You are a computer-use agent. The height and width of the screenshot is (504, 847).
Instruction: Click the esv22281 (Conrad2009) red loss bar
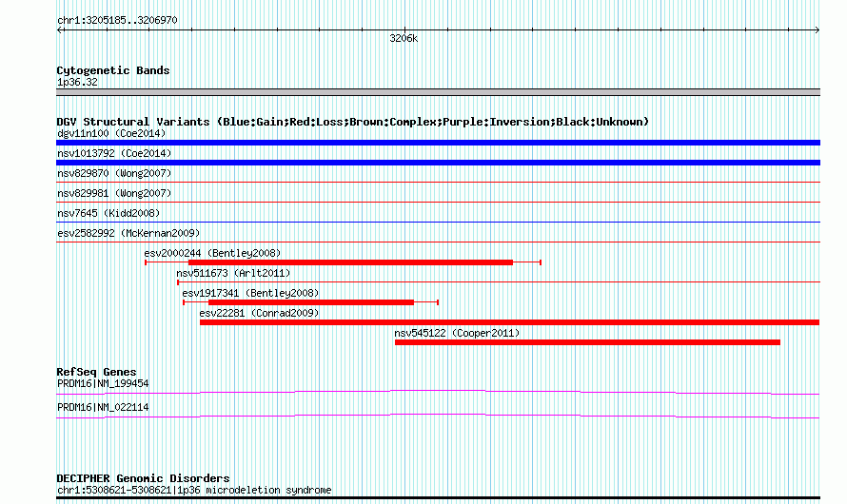509,322
